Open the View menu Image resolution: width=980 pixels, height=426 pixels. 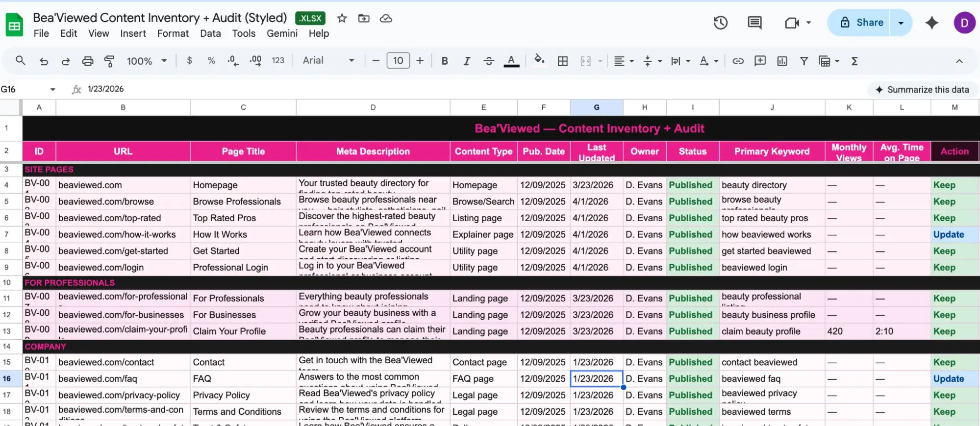point(99,33)
